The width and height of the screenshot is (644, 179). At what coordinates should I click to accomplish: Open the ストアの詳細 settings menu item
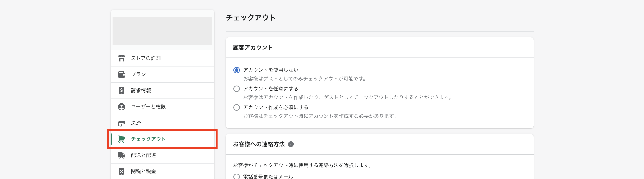point(163,58)
